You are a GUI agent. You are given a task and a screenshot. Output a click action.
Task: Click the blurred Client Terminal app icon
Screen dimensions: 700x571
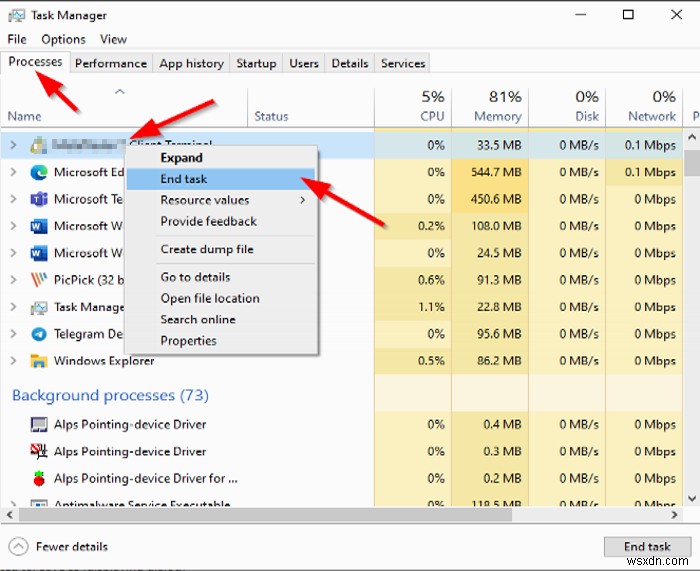tap(39, 145)
